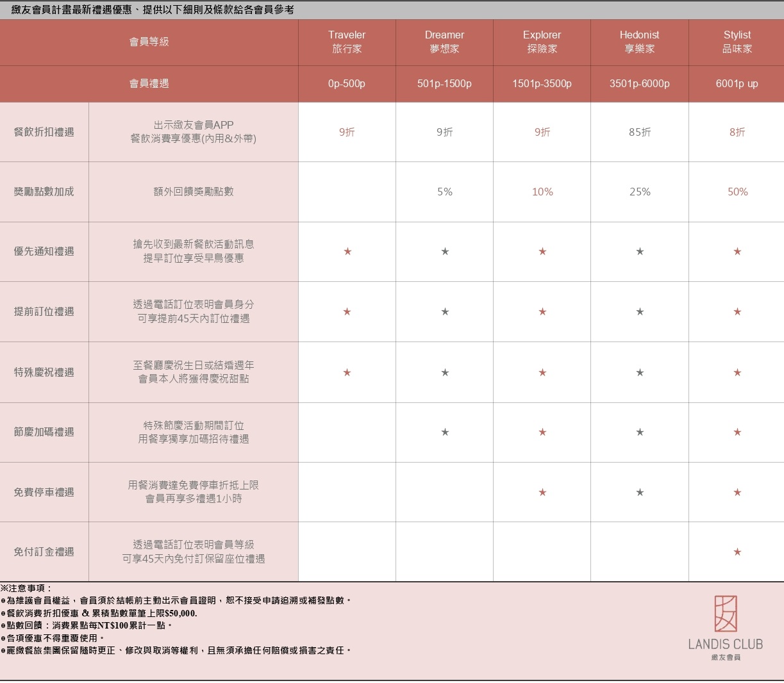This screenshot has width=784, height=683.
Task: Click the Dreamer 夢想家 column header
Action: coord(444,42)
